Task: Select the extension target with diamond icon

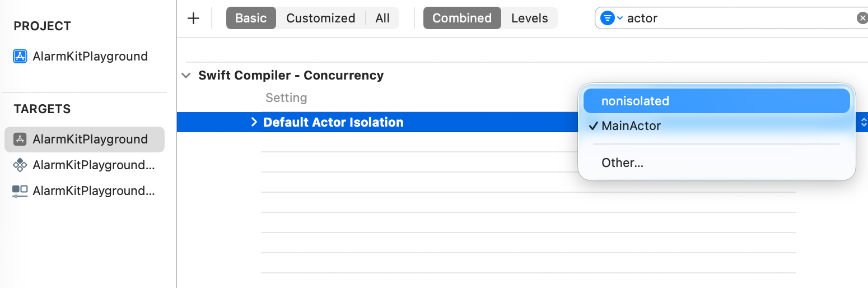Action: point(20,165)
